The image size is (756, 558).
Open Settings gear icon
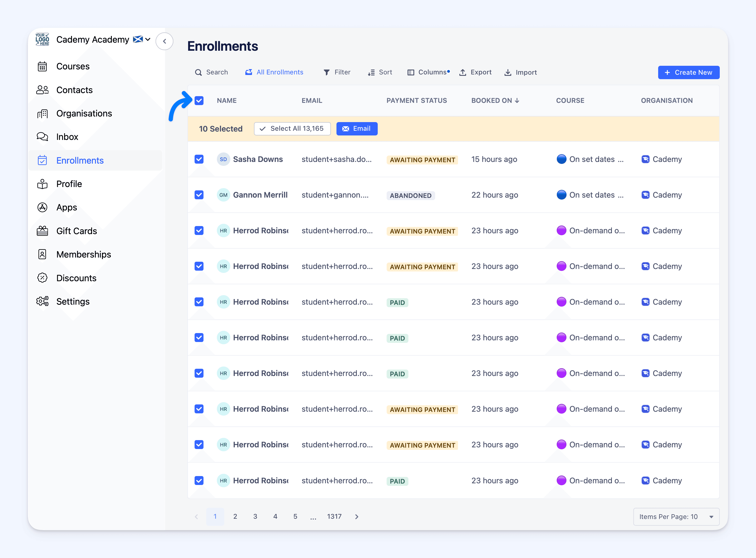[42, 301]
